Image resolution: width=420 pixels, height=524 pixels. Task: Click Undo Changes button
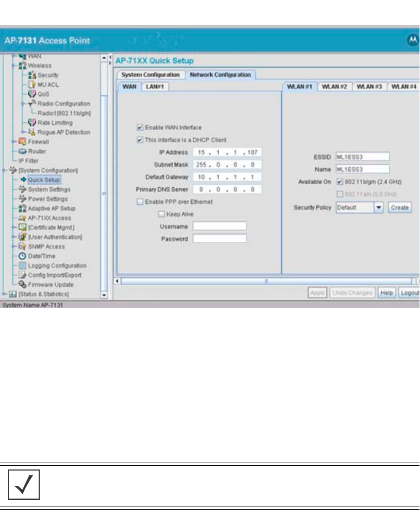pyautogui.click(x=352, y=293)
